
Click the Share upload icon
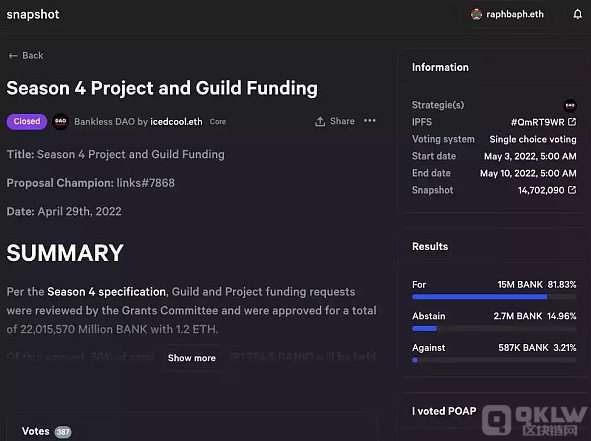click(x=320, y=121)
